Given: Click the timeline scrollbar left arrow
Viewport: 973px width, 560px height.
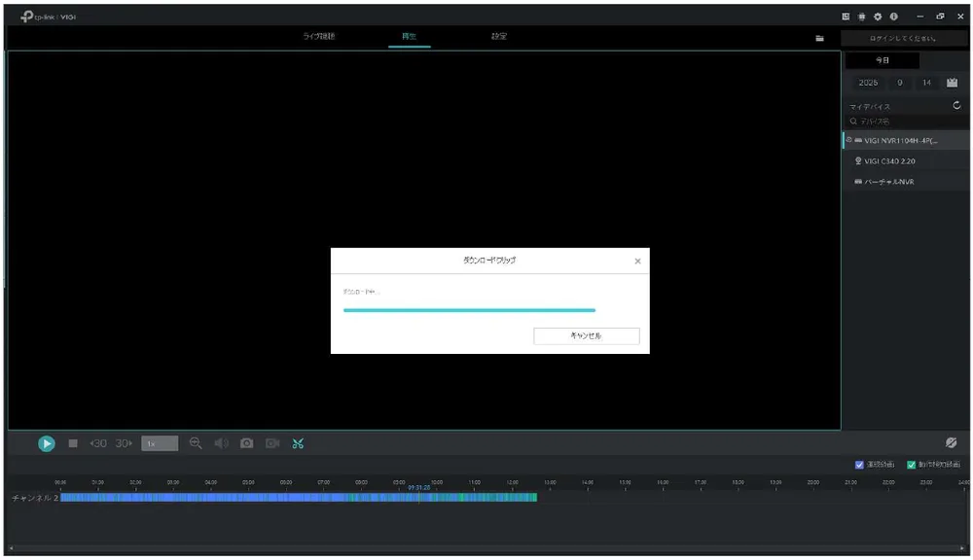Looking at the screenshot, I should pos(11,548).
